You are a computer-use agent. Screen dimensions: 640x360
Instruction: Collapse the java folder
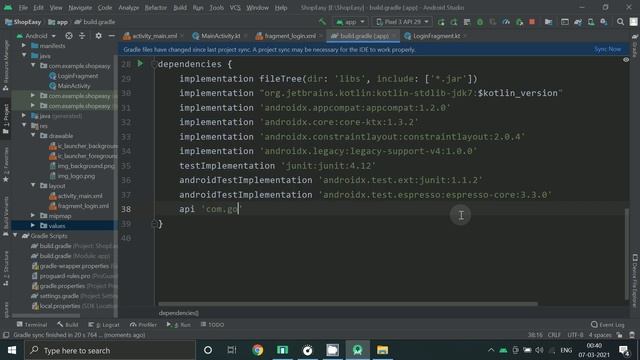(x=24, y=56)
